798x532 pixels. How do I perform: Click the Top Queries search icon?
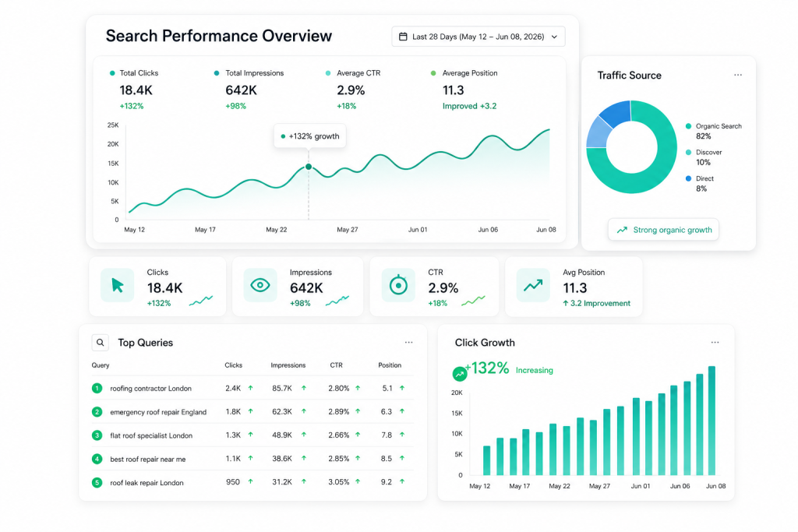101,342
